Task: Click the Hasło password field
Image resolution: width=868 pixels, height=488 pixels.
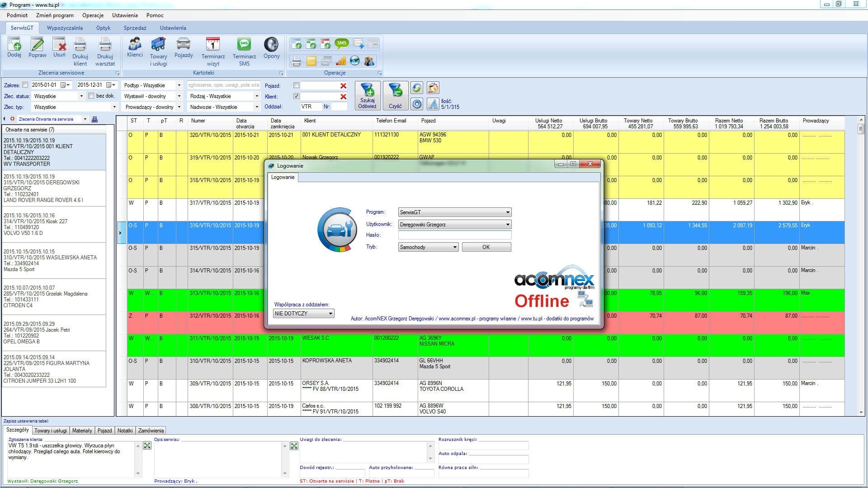Action: click(454, 235)
